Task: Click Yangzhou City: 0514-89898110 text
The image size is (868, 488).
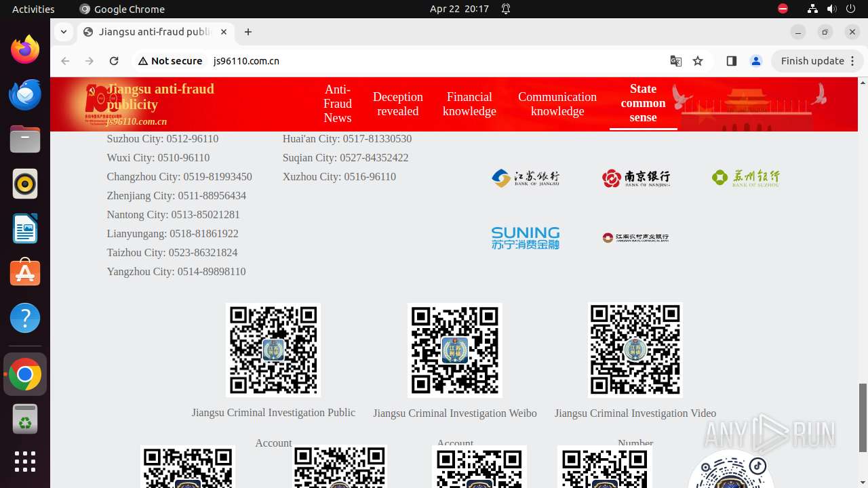Action: tap(176, 272)
